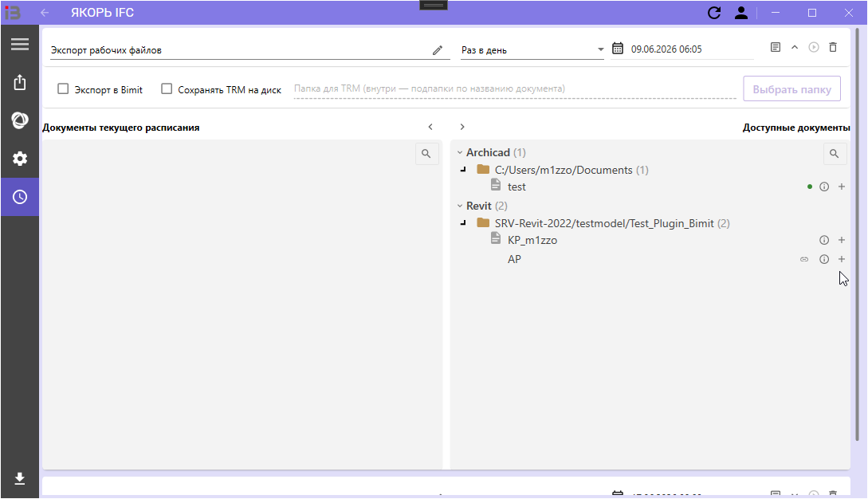This screenshot has width=868, height=499.
Task: Delete the schedule with trash icon
Action: click(x=833, y=47)
